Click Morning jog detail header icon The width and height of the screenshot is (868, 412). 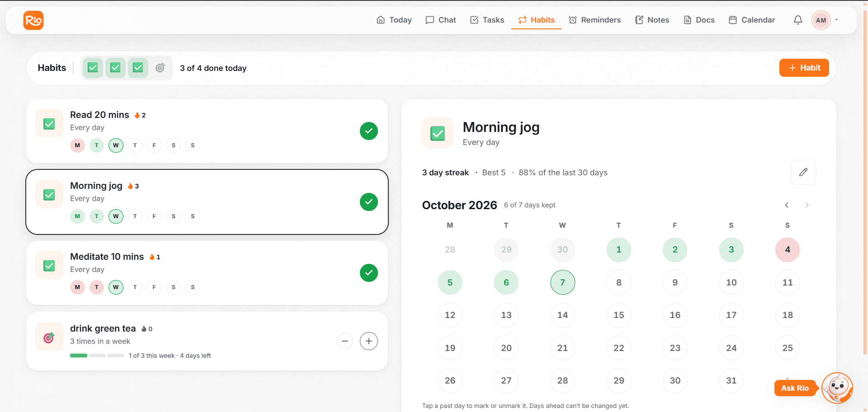pos(438,133)
